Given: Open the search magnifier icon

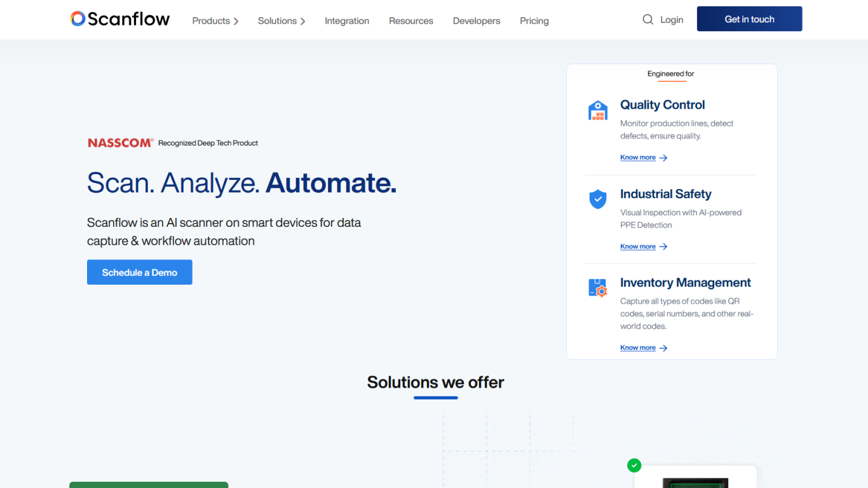Looking at the screenshot, I should pos(648,20).
